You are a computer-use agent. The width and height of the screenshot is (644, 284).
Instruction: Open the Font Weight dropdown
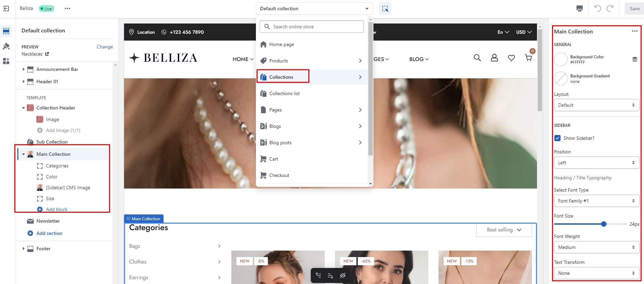point(596,247)
